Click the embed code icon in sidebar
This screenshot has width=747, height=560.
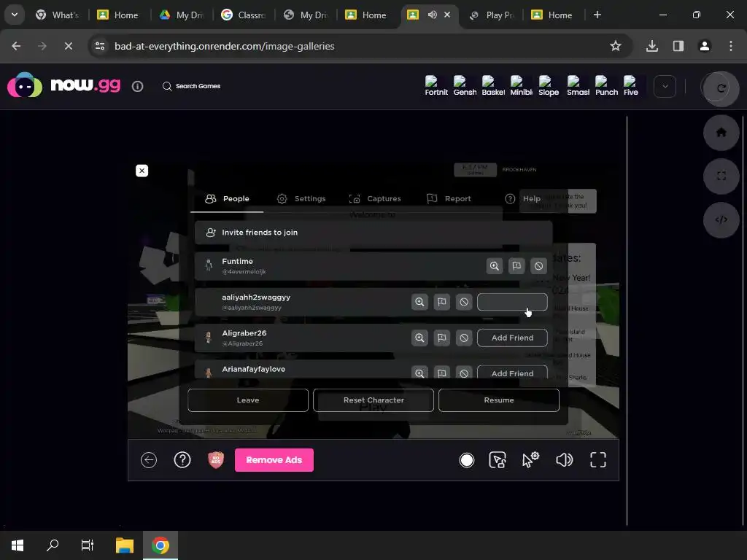(x=721, y=219)
